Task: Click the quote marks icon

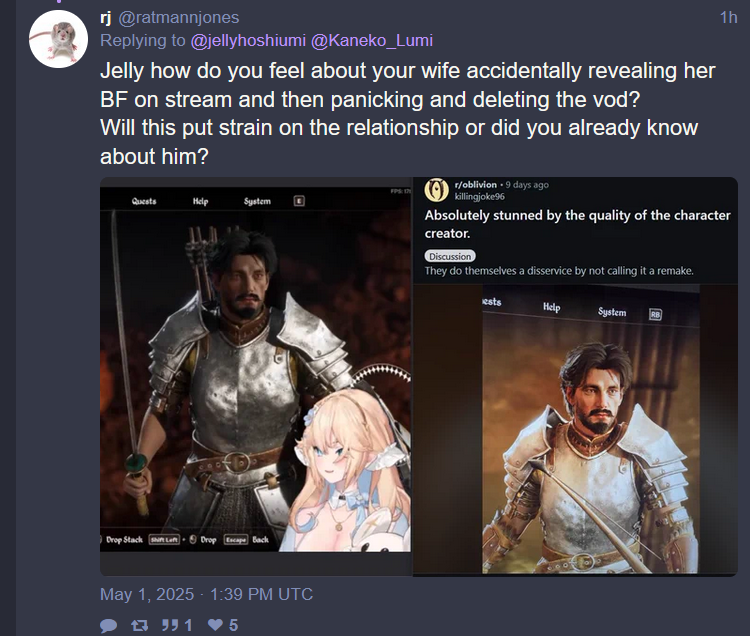Action: pyautogui.click(x=169, y=625)
